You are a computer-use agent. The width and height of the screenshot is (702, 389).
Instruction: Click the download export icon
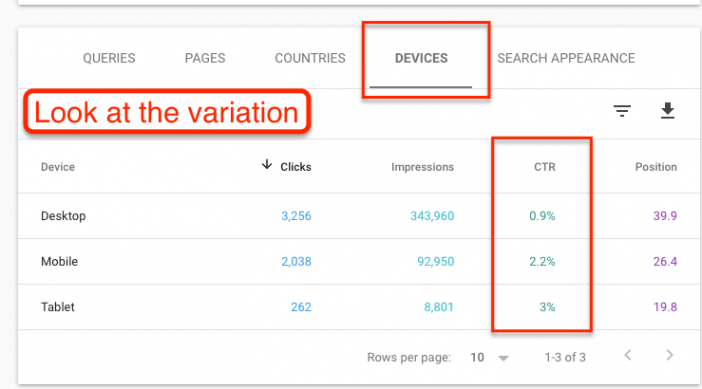[668, 111]
